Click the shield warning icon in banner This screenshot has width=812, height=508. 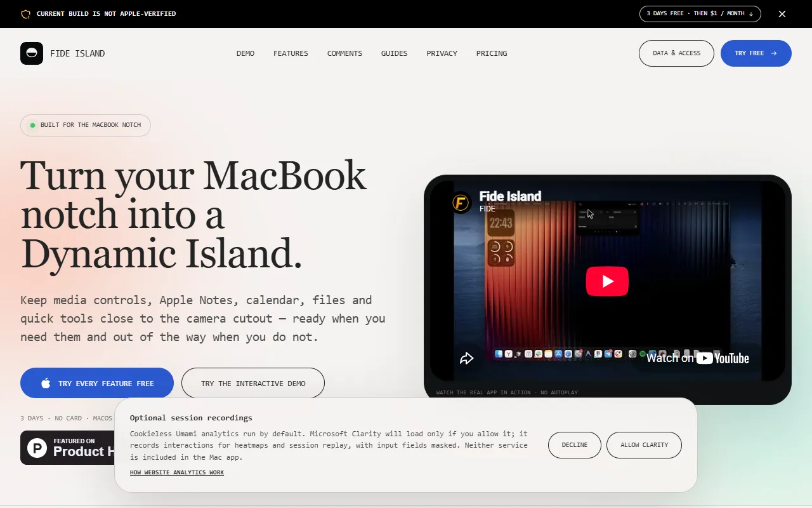[x=25, y=14]
